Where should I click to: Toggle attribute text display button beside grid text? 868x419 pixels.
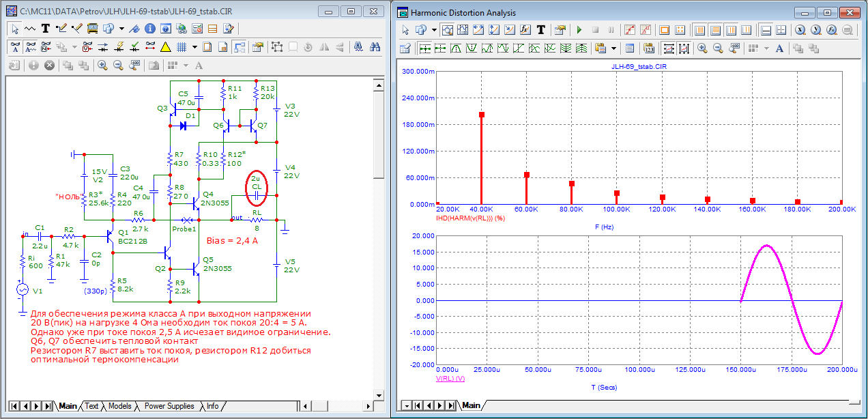coord(30,47)
